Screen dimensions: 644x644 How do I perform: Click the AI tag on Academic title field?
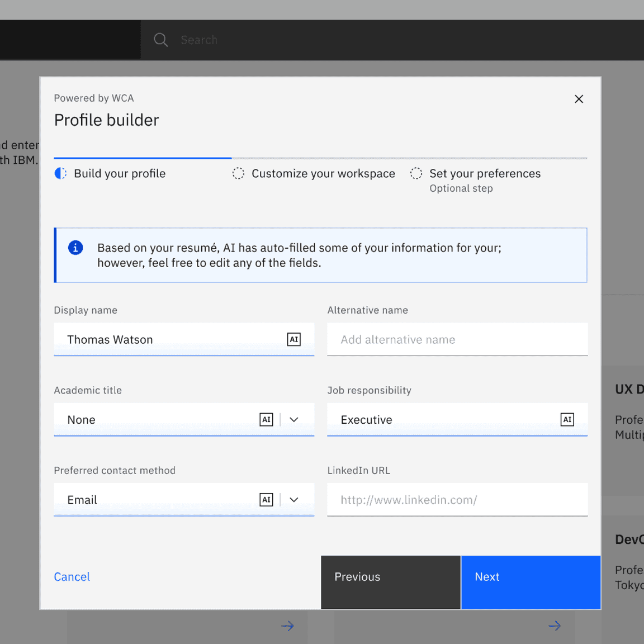pos(267,419)
